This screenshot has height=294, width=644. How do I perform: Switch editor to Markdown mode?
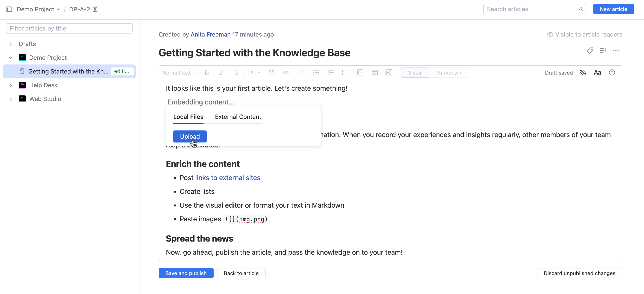pyautogui.click(x=448, y=73)
